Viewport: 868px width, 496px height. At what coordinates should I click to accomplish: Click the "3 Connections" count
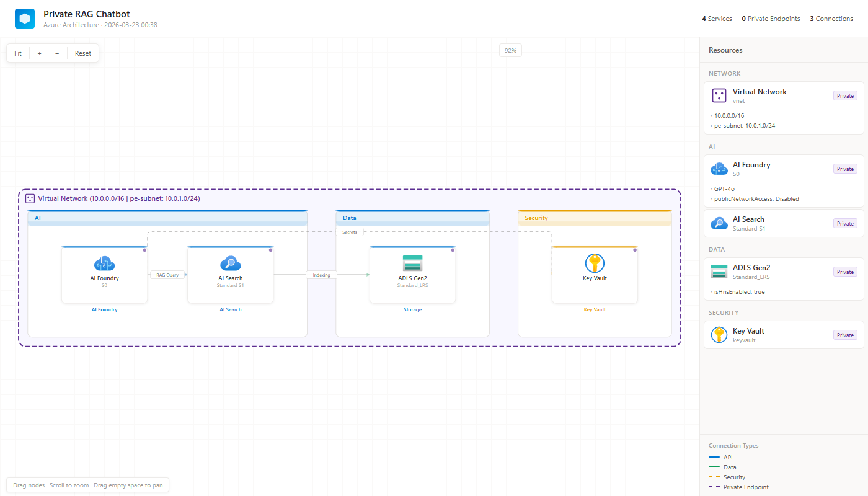coord(831,19)
